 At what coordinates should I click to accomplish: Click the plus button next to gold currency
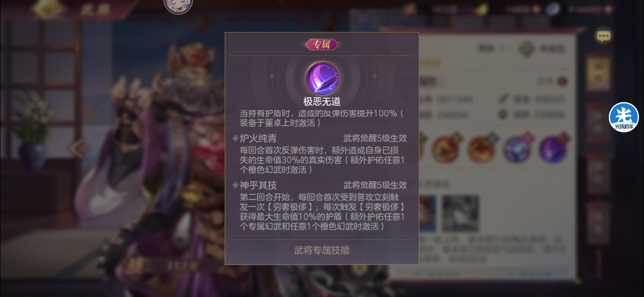coord(536,9)
